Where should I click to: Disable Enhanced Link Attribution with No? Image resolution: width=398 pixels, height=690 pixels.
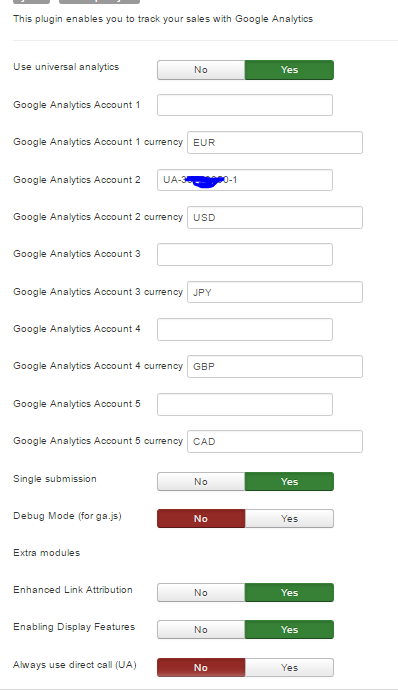coord(201,592)
